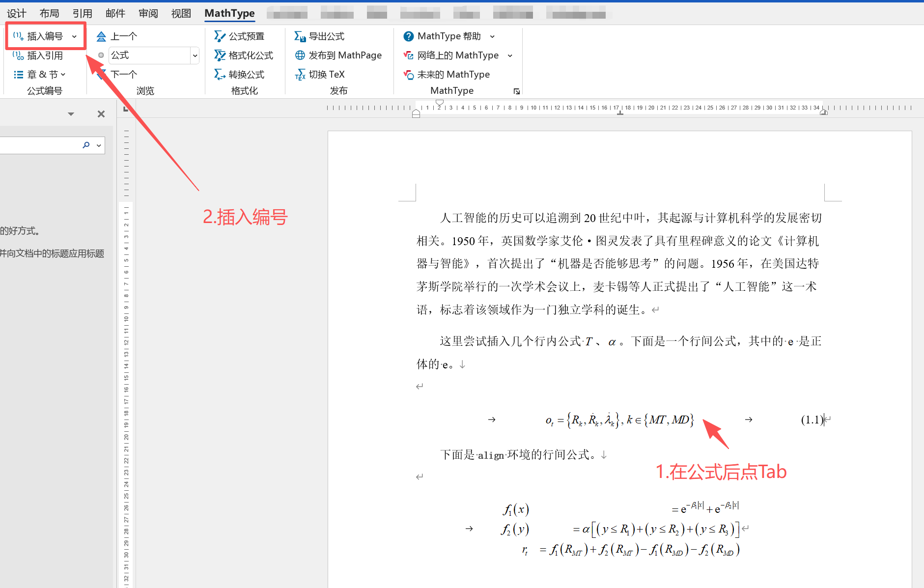
Task: Click the 导出公式 icon
Action: tap(300, 36)
